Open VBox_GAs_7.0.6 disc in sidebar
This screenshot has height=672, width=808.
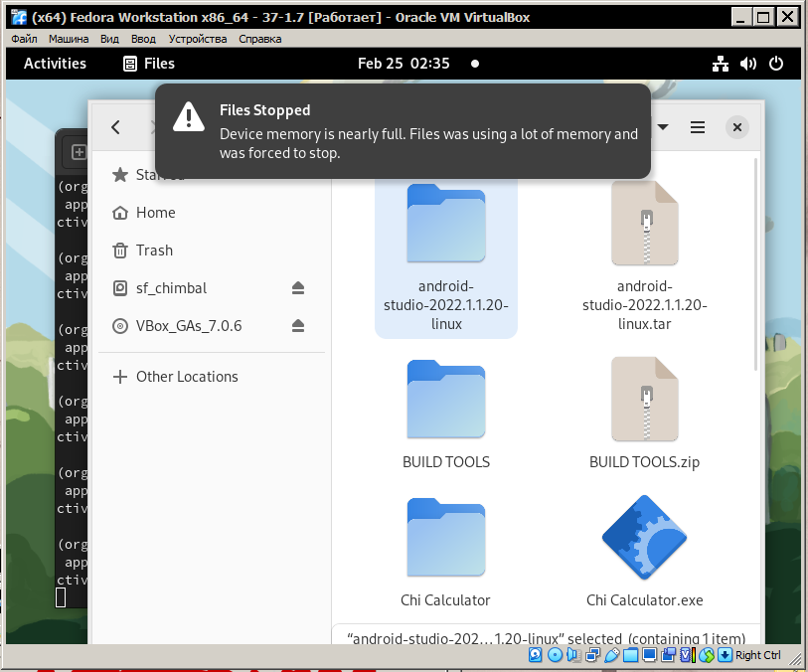tap(212, 326)
